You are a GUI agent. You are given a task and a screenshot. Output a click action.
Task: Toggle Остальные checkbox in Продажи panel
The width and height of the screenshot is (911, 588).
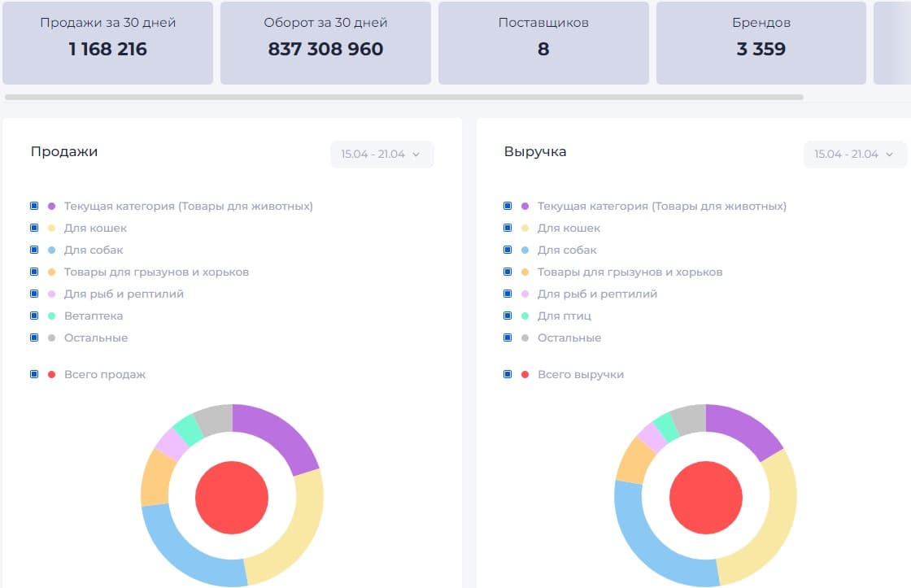coord(34,338)
